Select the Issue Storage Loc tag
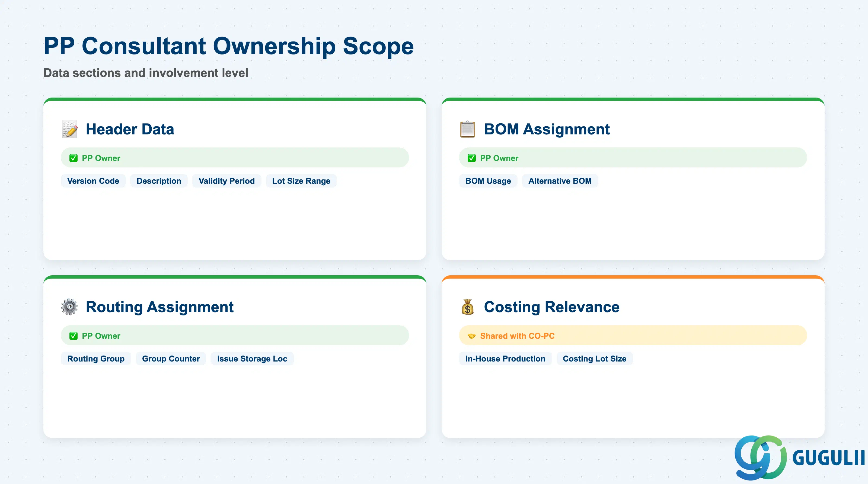 click(252, 359)
